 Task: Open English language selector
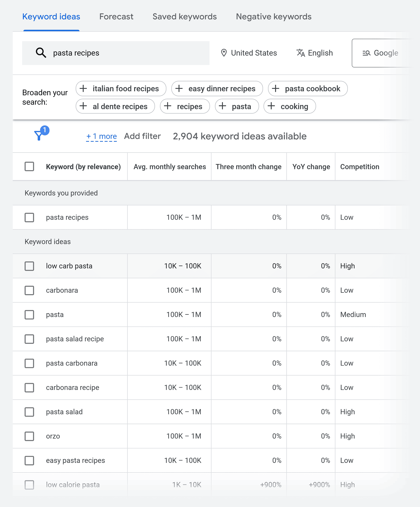[x=320, y=53]
